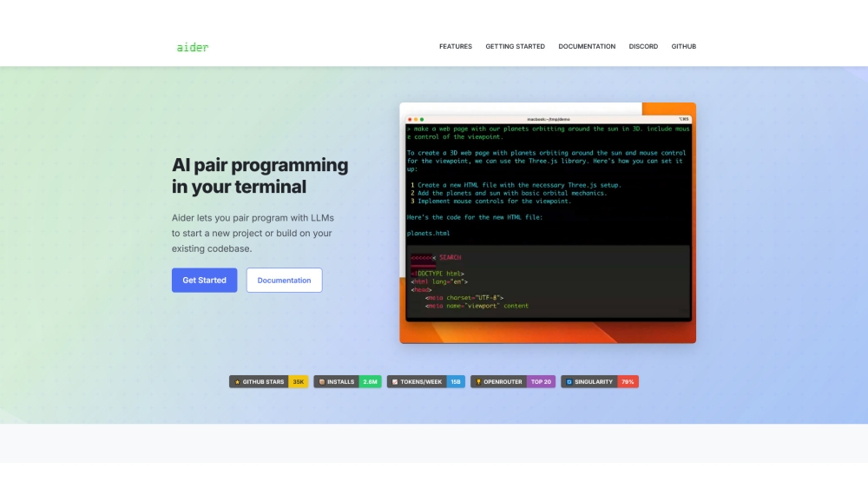The width and height of the screenshot is (868, 489).
Task: Click the red close dot in terminal demo
Action: tap(408, 119)
